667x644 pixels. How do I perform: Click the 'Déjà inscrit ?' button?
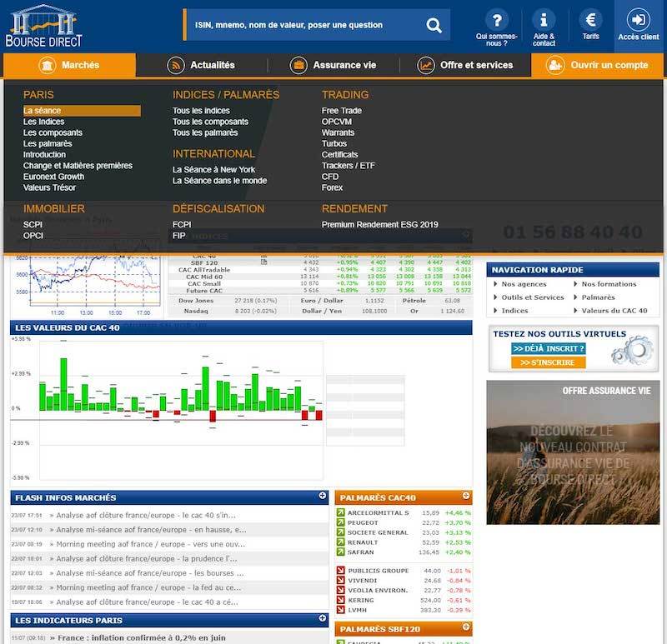pos(548,348)
